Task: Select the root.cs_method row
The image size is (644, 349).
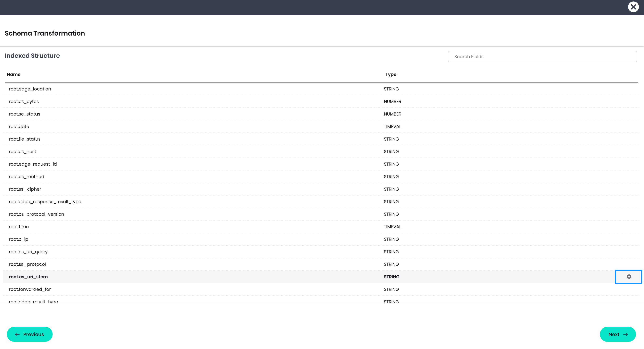Action: [x=26, y=176]
